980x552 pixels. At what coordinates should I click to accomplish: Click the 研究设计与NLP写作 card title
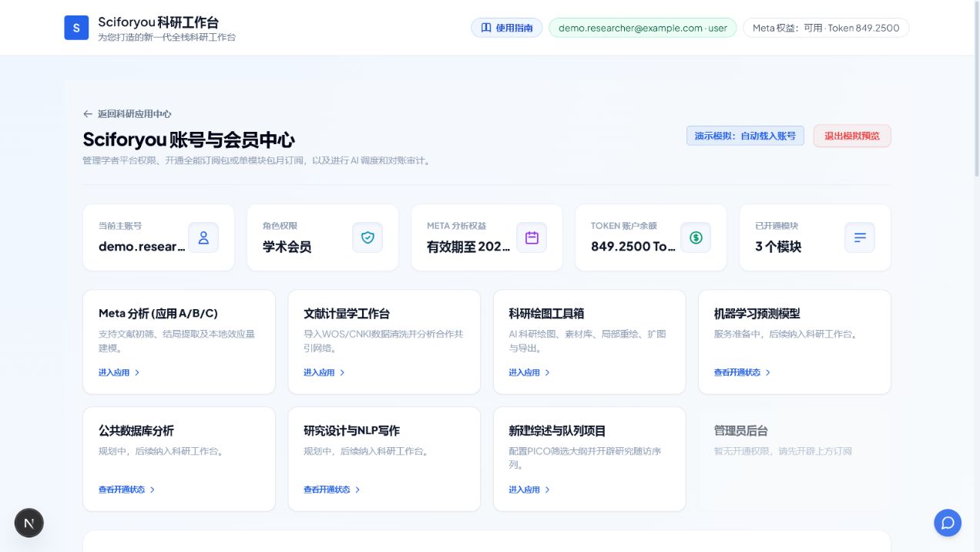click(x=351, y=431)
